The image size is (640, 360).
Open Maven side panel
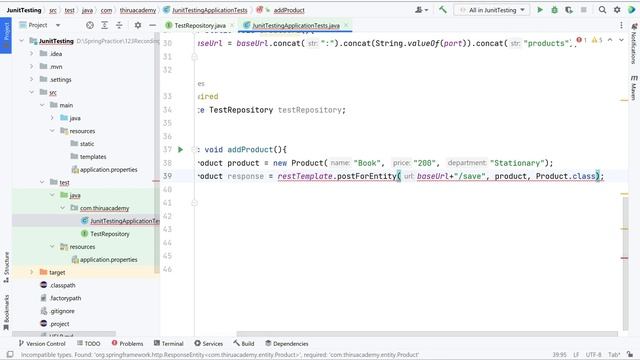click(634, 87)
